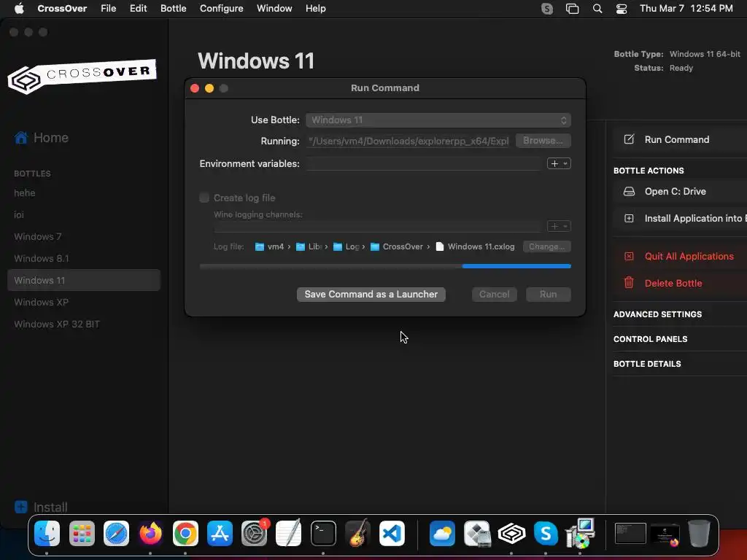The width and height of the screenshot is (747, 560).
Task: Click the Open C: Drive disk icon
Action: pos(629,192)
